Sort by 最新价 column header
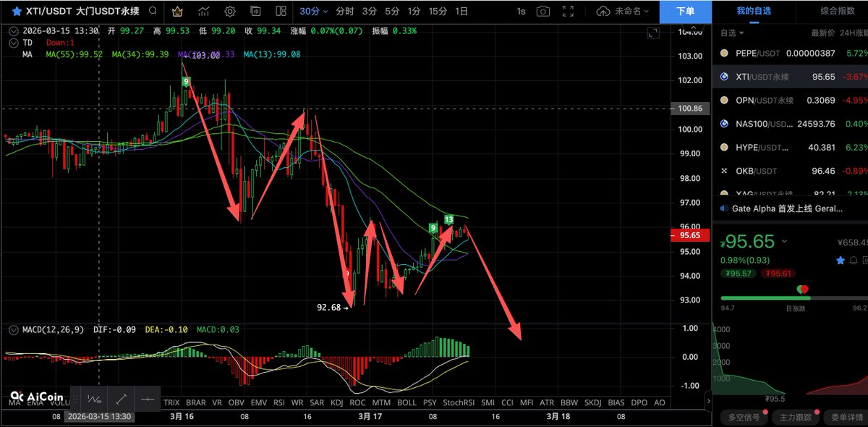Screen dimensions: 868x427 (x=822, y=33)
